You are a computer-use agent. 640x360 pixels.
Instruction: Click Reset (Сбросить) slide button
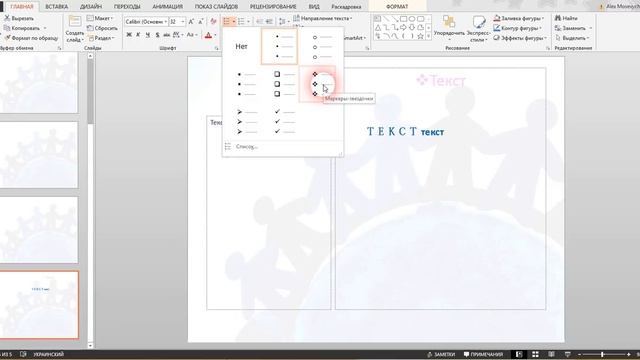[x=102, y=28]
